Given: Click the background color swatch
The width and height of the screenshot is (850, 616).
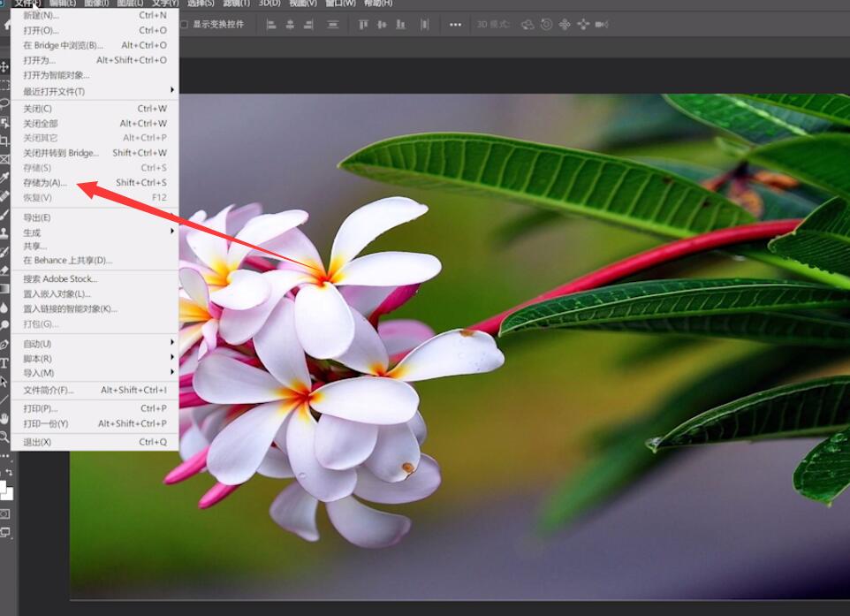Looking at the screenshot, I should coord(8,494).
